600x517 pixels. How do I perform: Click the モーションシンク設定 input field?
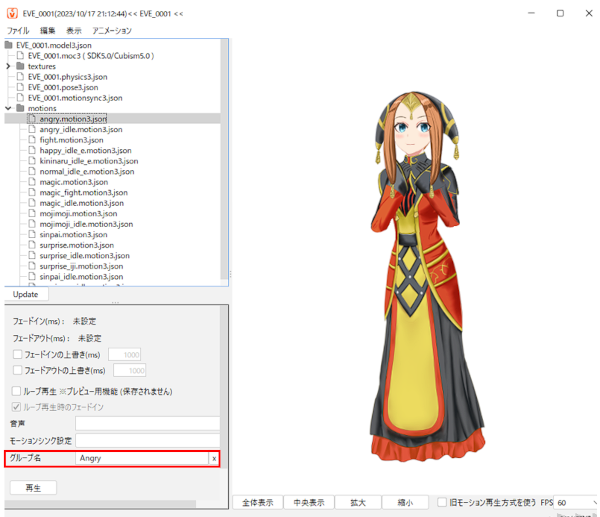pyautogui.click(x=147, y=440)
